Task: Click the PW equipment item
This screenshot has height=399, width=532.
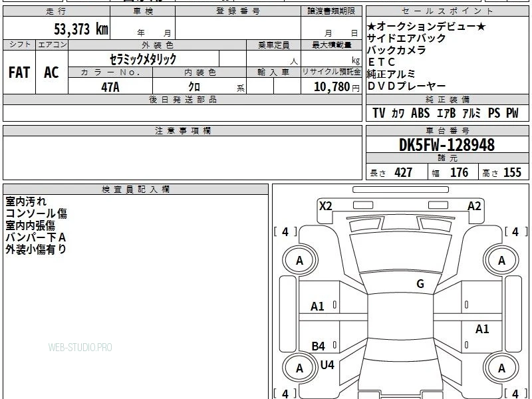Action: coord(512,113)
